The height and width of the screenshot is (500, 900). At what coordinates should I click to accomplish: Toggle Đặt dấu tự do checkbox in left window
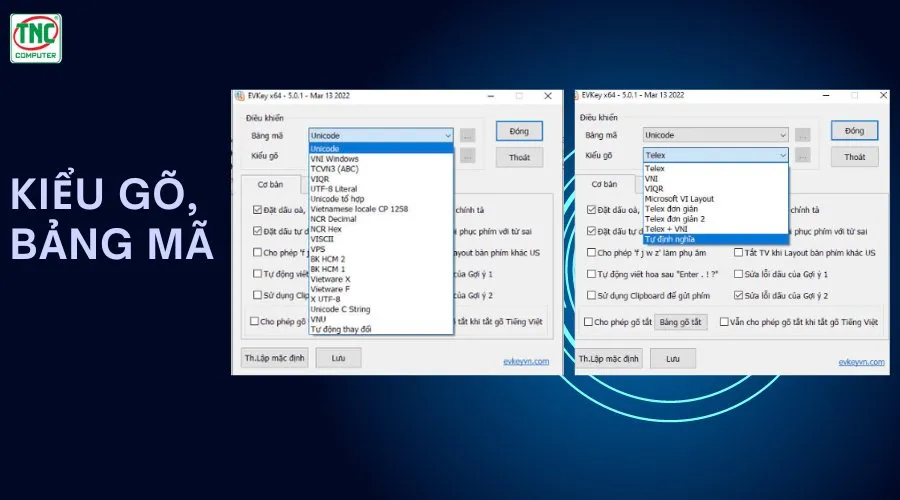[x=257, y=231]
